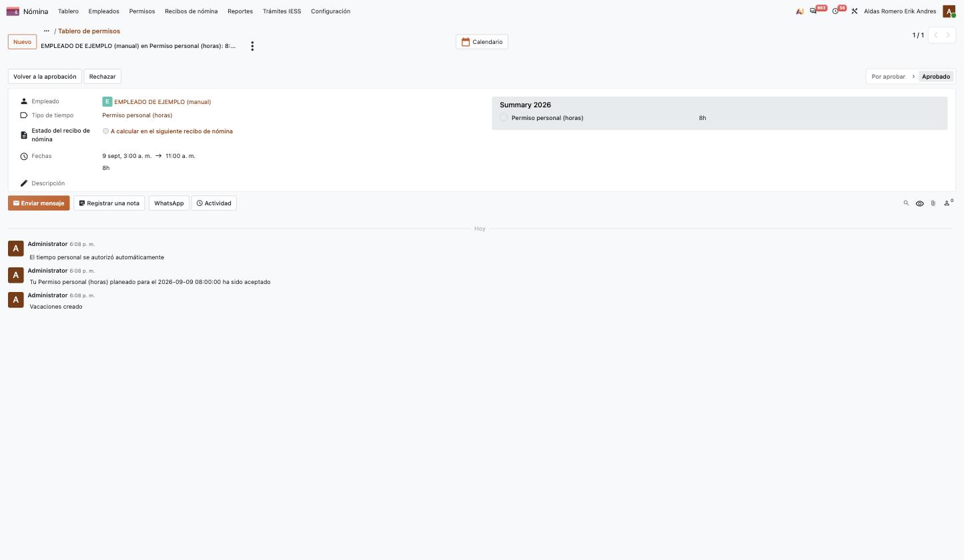Open the Empleados menu
The width and height of the screenshot is (964, 560).
click(103, 11)
